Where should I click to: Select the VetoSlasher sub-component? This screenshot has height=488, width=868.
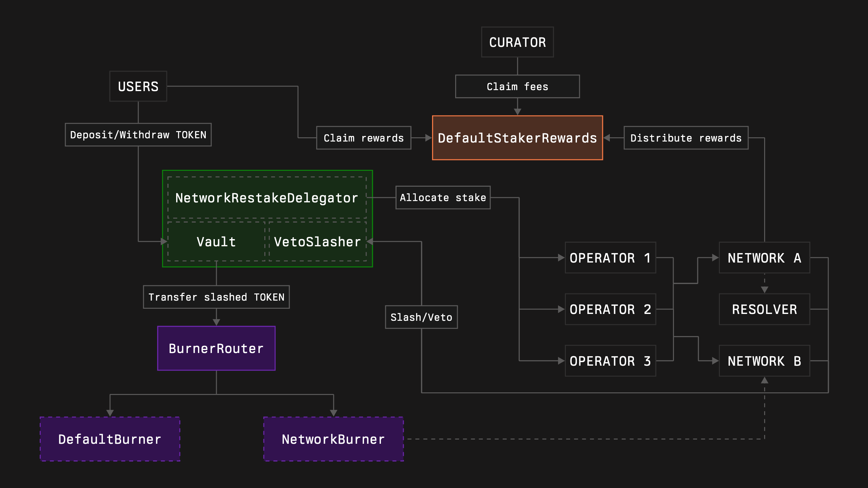(317, 241)
